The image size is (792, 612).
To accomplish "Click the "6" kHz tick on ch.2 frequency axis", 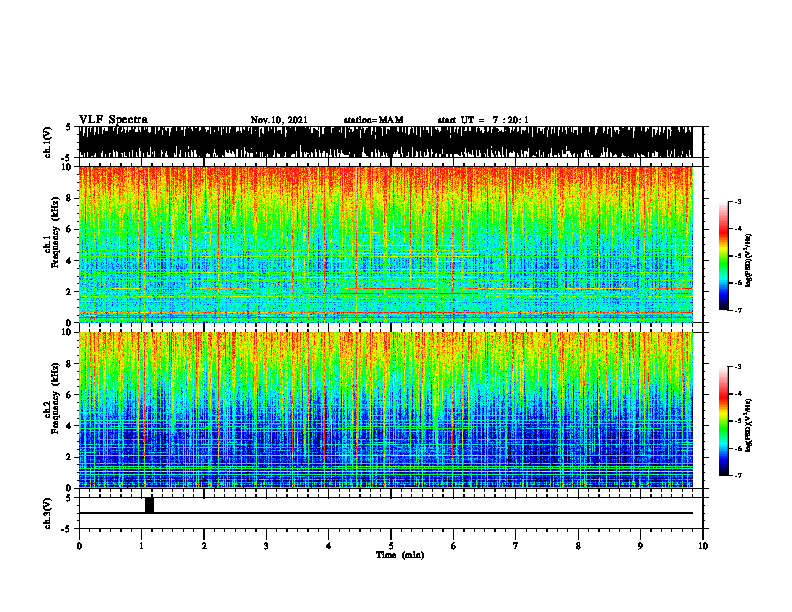I will pyautogui.click(x=70, y=394).
